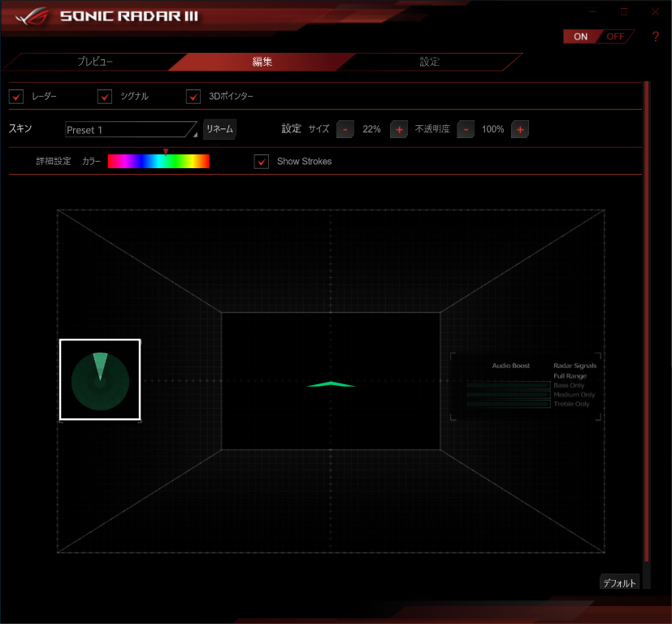672x624 pixels.
Task: Close the Sonic Radar window
Action: pos(655,12)
